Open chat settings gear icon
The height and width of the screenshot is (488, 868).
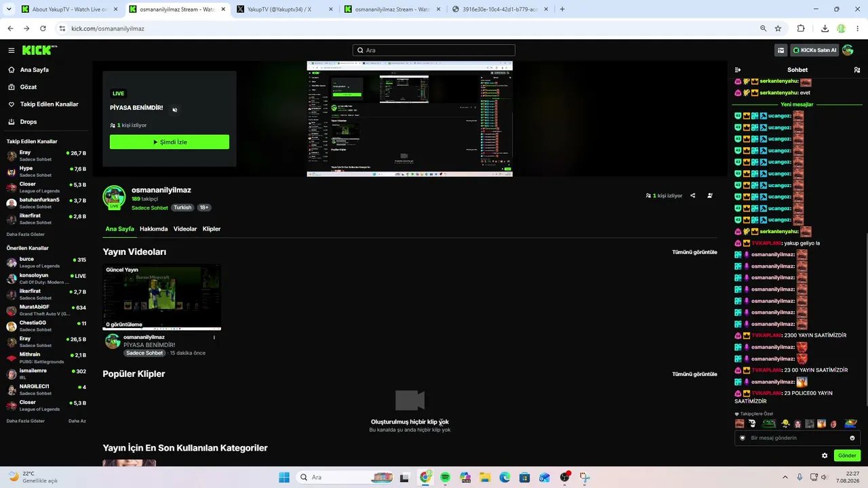(825, 455)
